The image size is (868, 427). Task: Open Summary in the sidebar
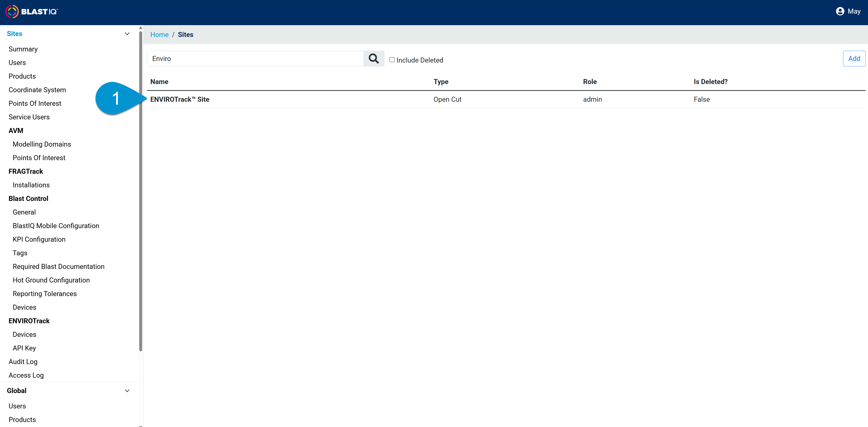pos(23,49)
